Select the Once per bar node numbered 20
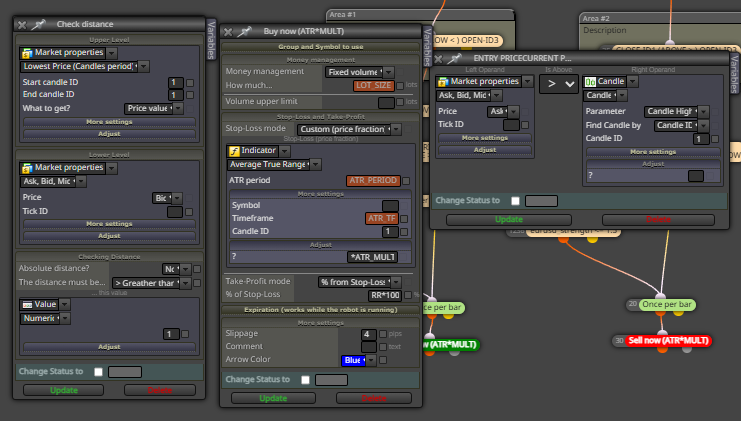Screen dimensions: 741x421 (x=667, y=305)
